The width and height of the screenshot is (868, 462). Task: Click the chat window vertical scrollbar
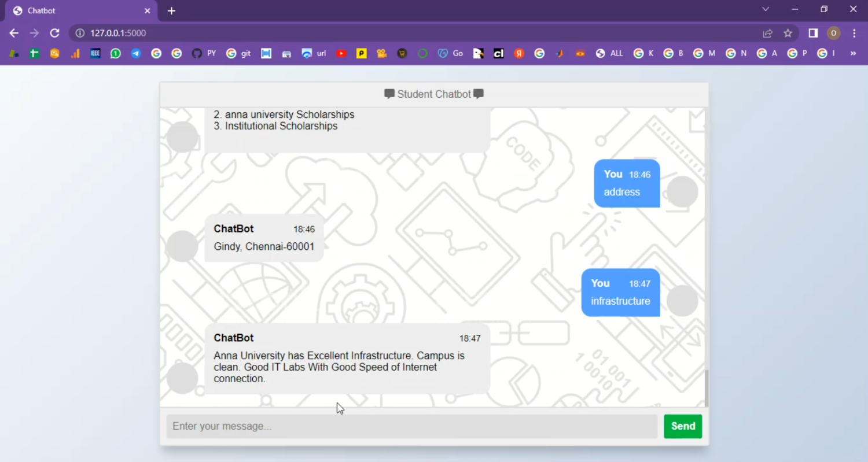(706, 387)
